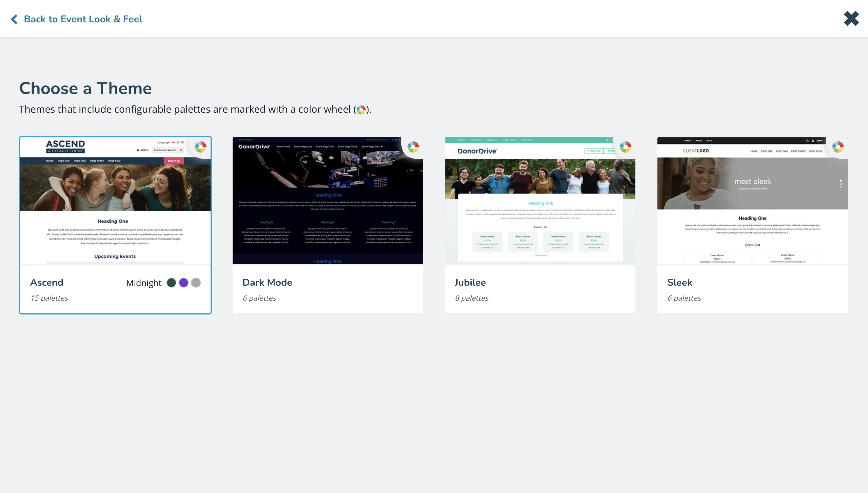Click the color wheel on Sleek theme

838,147
